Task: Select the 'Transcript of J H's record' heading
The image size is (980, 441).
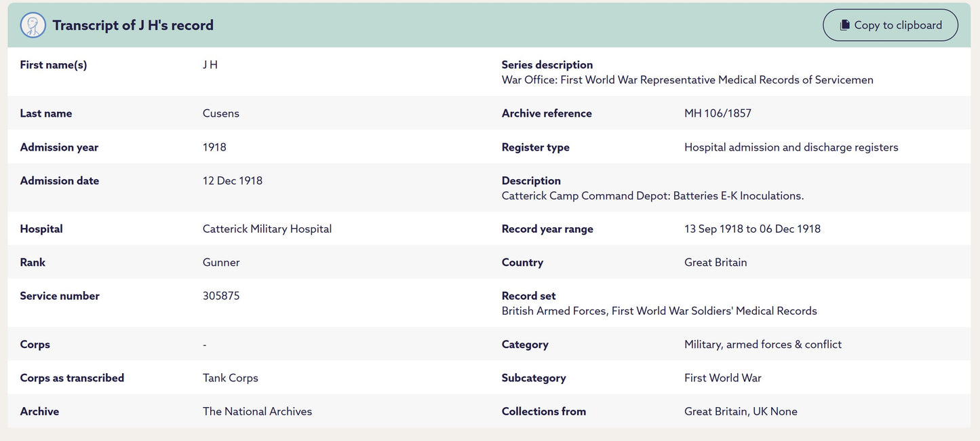Action: [x=133, y=25]
